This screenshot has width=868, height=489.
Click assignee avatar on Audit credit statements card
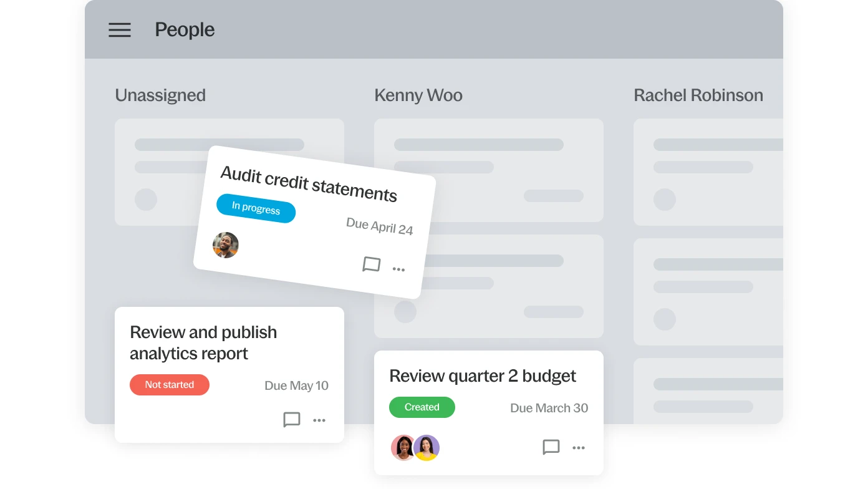226,245
